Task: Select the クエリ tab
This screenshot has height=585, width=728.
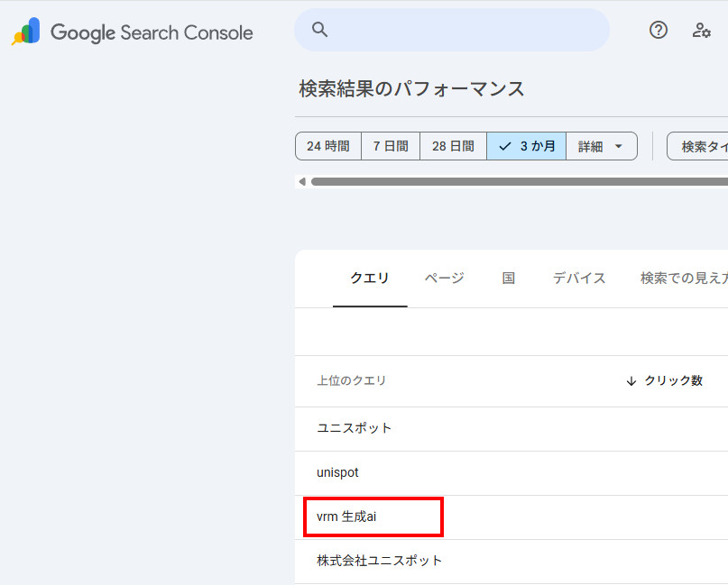Action: [370, 279]
